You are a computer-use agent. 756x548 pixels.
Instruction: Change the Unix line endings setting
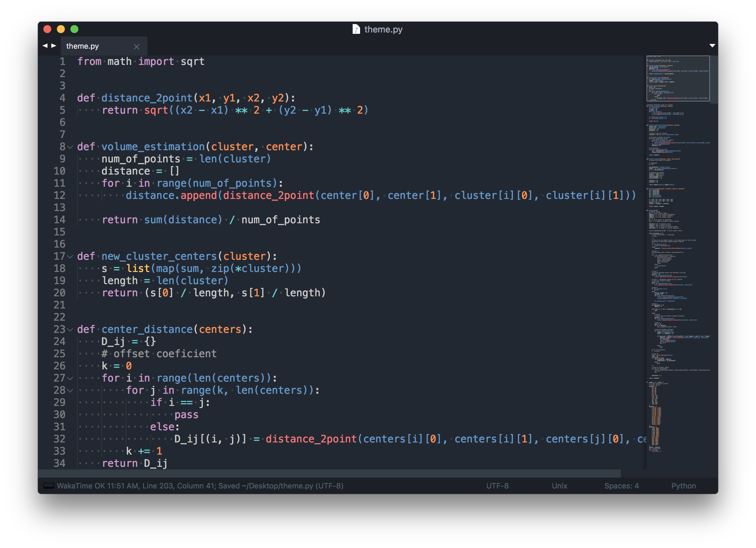tap(559, 486)
